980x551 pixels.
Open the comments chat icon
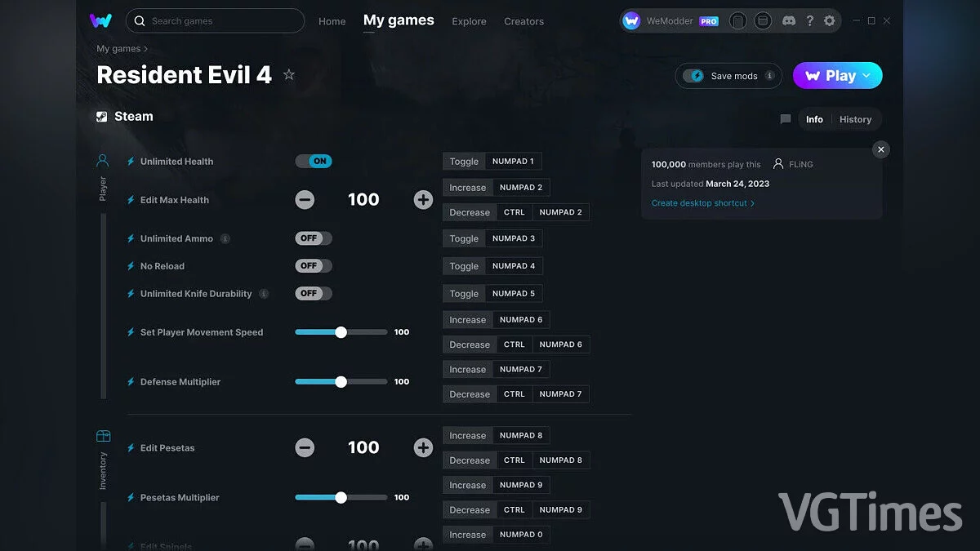786,119
